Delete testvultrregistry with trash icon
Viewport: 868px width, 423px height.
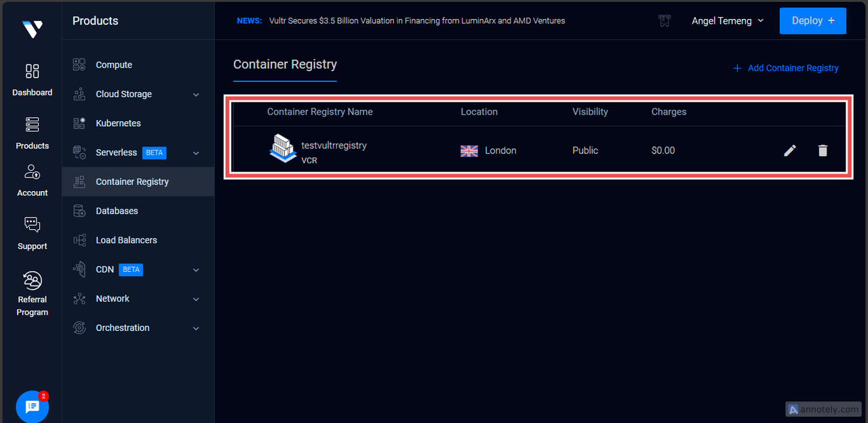[x=823, y=150]
